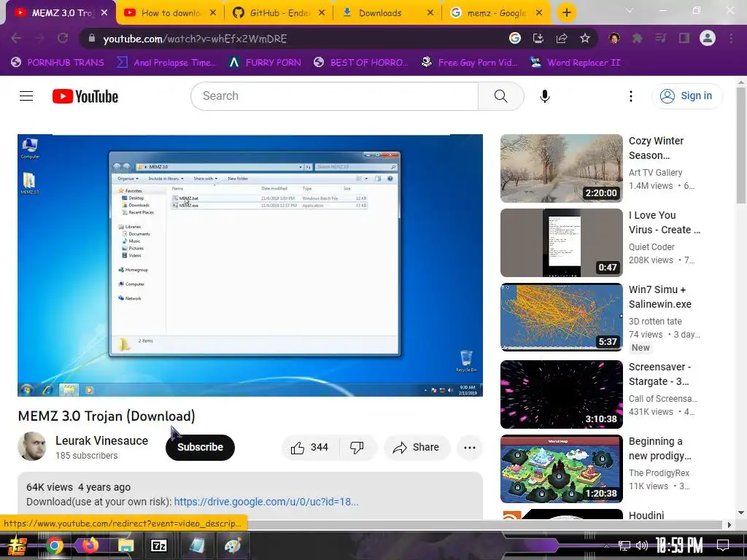
Task: Open Chrome from the taskbar
Action: coord(55,545)
